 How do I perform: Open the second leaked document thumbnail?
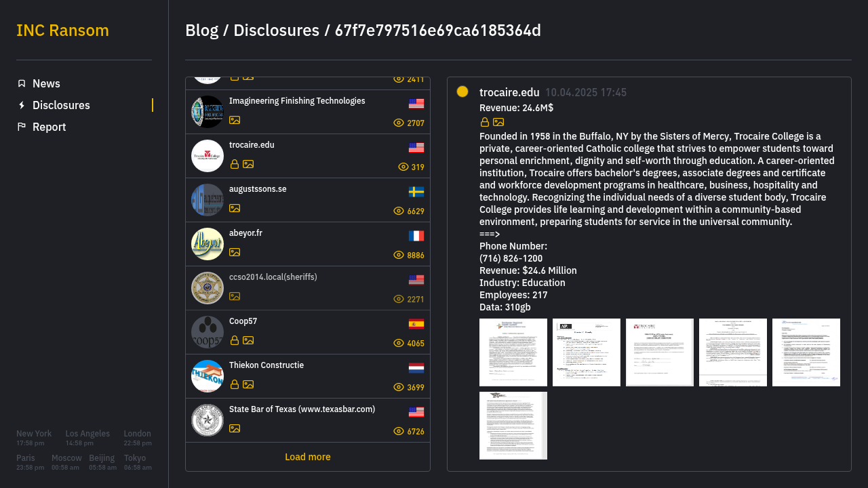(587, 352)
